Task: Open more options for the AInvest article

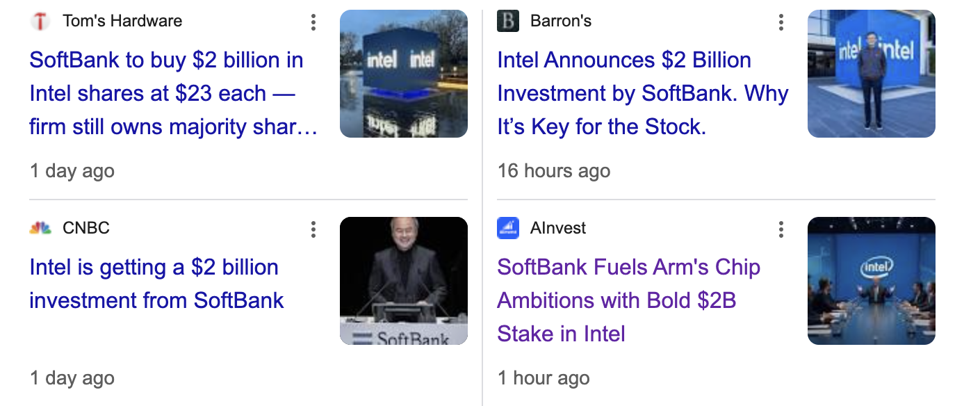Action: point(781,229)
